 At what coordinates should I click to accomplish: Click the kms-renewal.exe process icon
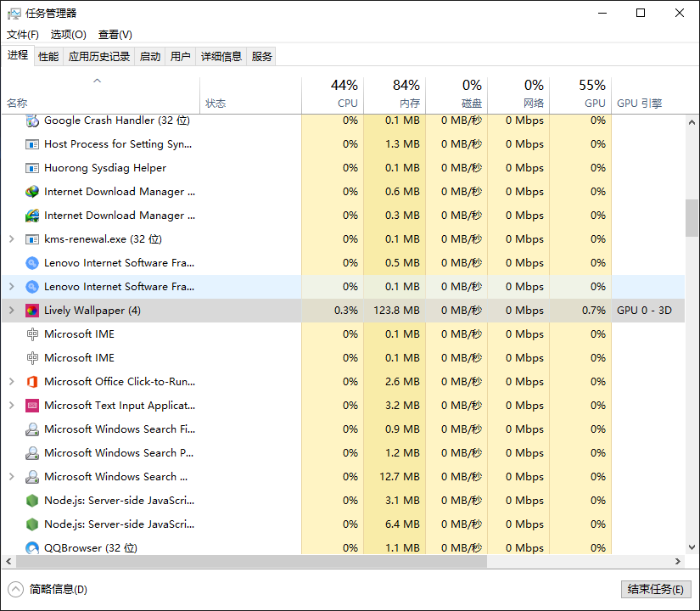[x=32, y=239]
